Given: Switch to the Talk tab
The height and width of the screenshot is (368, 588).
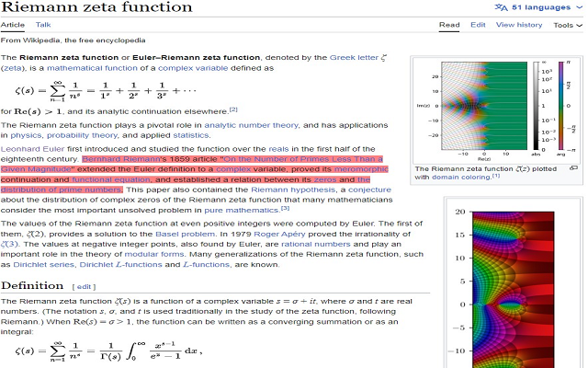Looking at the screenshot, I should click(43, 25).
